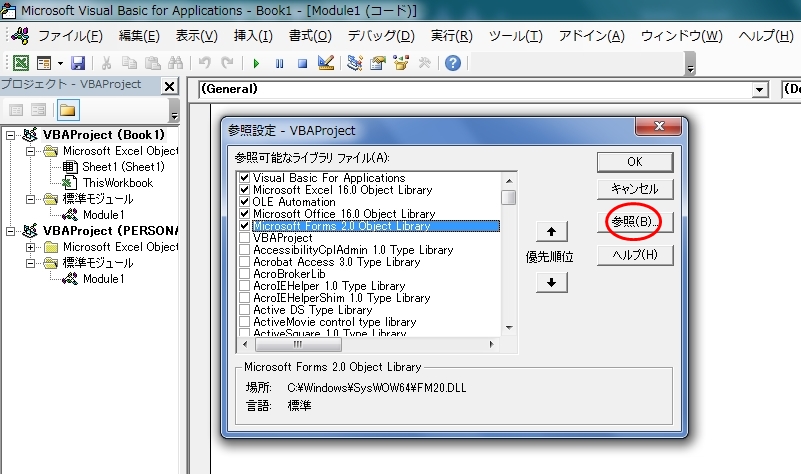This screenshot has width=801, height=474.
Task: Click the ヘルプ(H) button in dialog
Action: pos(635,255)
